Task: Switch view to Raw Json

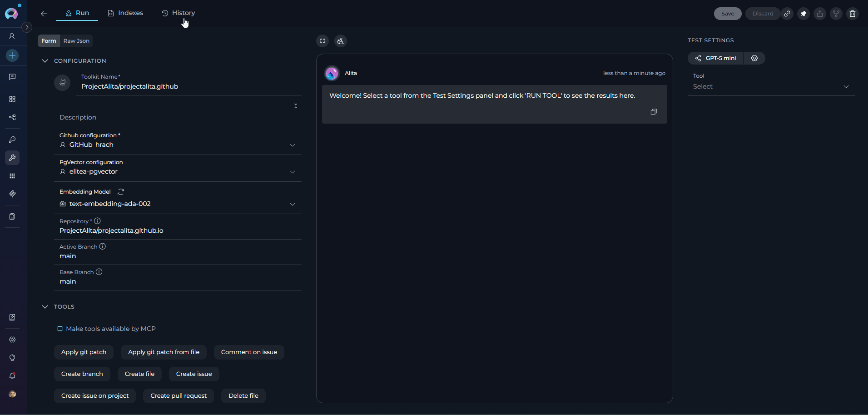Action: pyautogui.click(x=76, y=41)
